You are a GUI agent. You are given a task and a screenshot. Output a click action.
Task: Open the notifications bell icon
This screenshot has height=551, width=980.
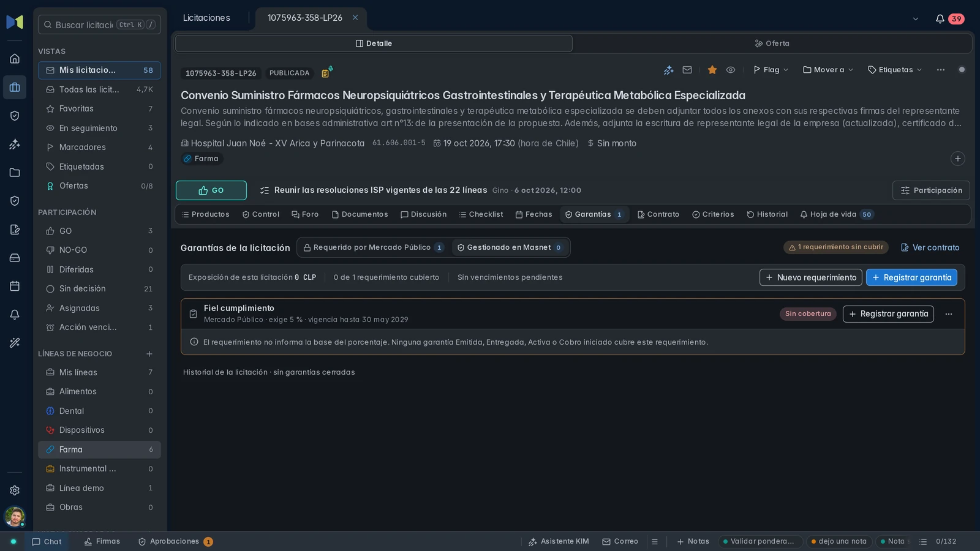point(940,19)
